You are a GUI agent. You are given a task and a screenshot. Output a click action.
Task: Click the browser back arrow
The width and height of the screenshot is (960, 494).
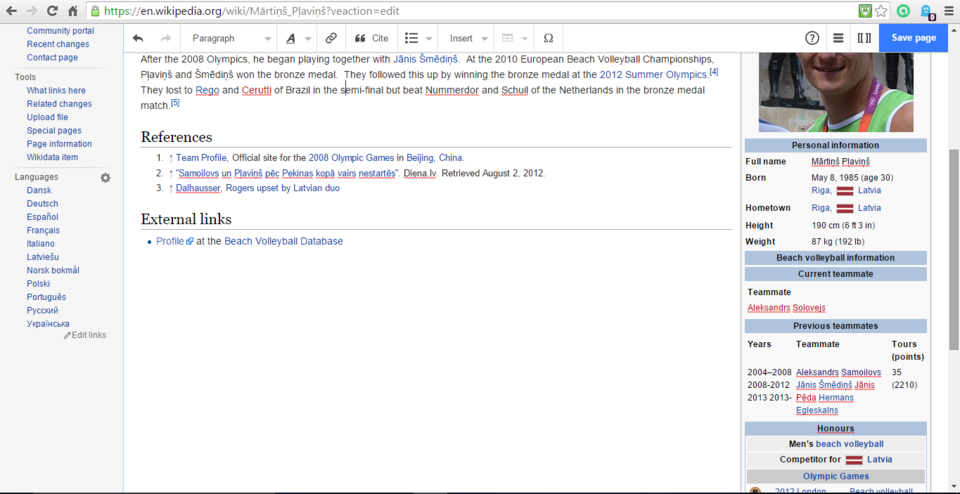click(11, 10)
